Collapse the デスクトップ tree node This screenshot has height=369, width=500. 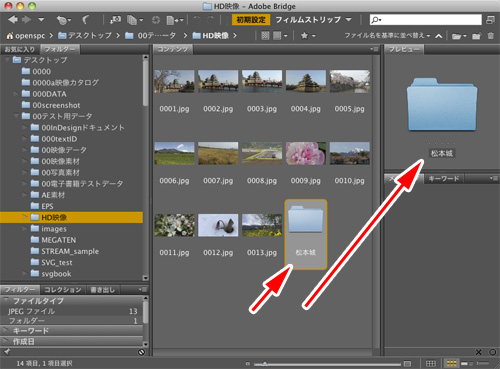(7, 60)
